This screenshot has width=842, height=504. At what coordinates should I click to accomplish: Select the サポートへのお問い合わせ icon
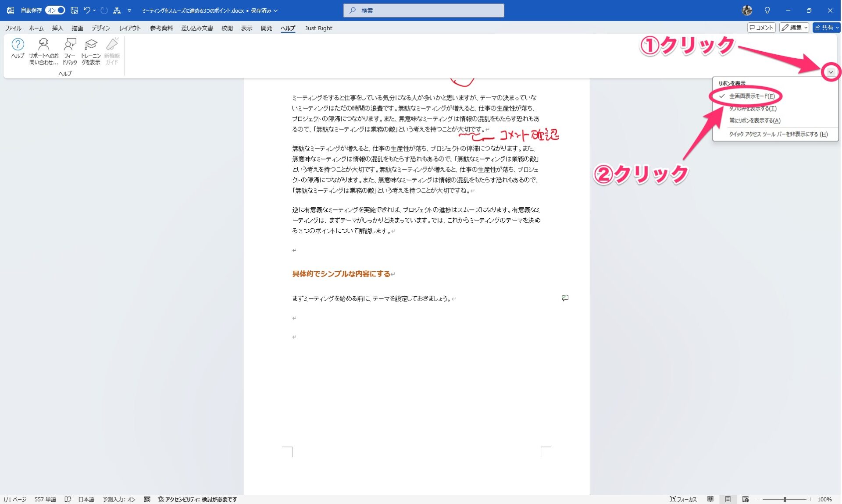[x=43, y=49]
